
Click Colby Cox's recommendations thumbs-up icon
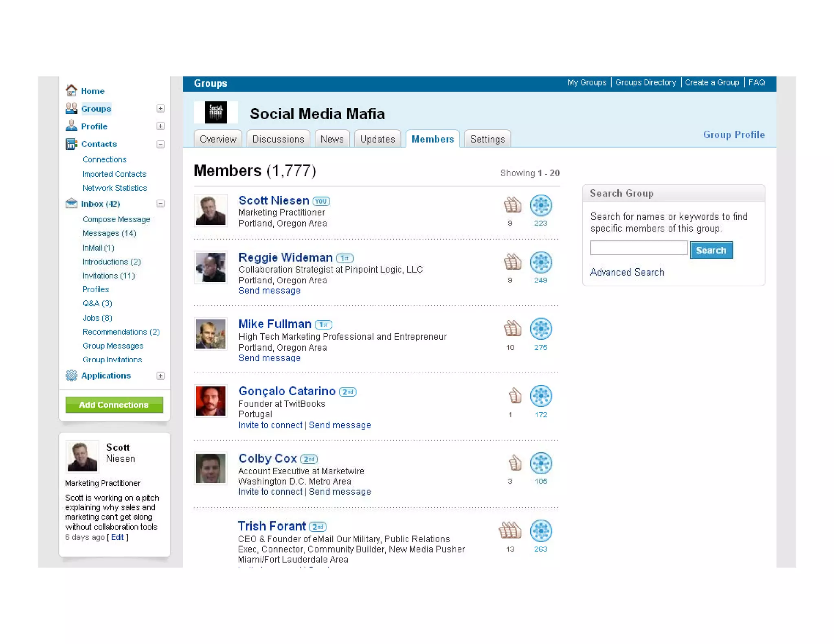[515, 462]
